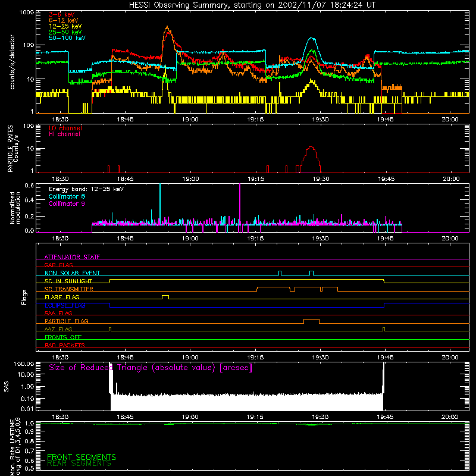Select the 3-6 keV legend label
Image resolution: width=476 pixels, height=476 pixels.
[61, 14]
